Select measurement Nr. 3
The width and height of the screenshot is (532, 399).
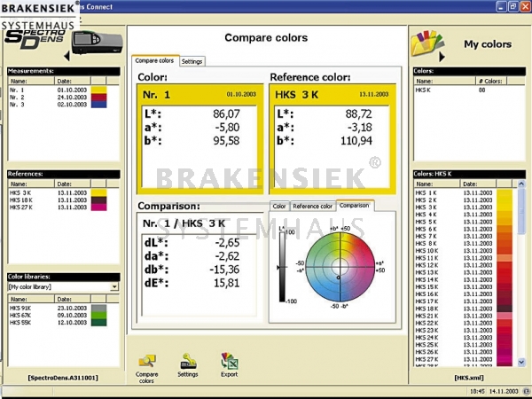[x=58, y=104]
